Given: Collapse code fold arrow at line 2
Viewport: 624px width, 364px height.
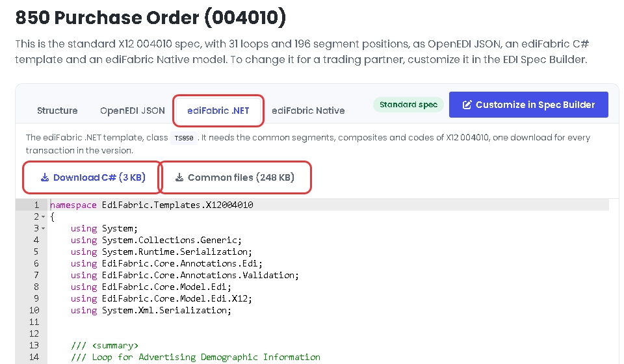Looking at the screenshot, I should coord(44,217).
